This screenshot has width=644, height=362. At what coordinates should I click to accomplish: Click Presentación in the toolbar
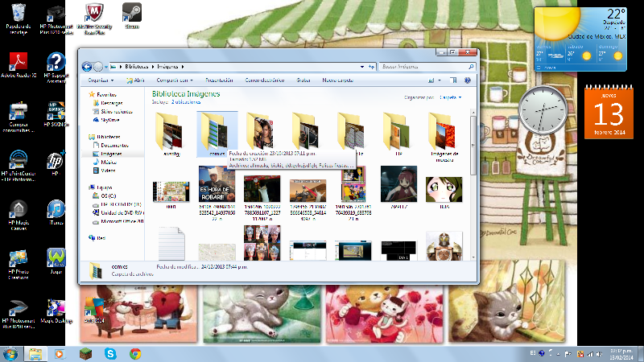click(219, 80)
